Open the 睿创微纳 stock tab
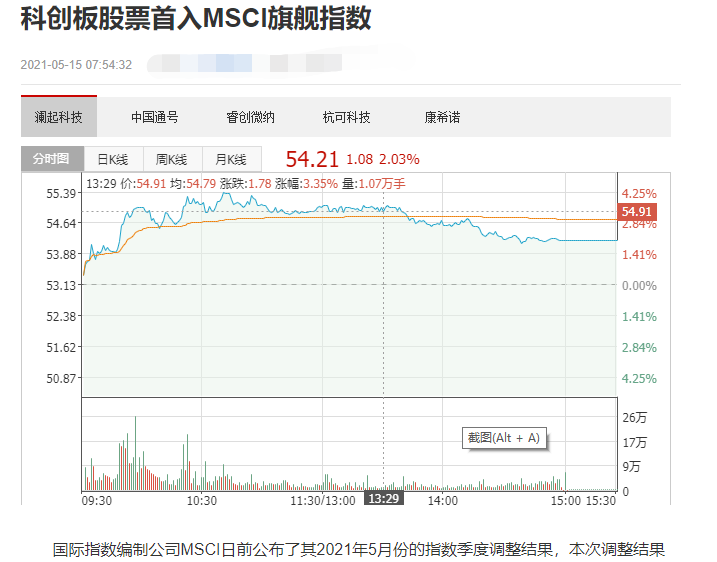The width and height of the screenshot is (717, 562). [251, 118]
